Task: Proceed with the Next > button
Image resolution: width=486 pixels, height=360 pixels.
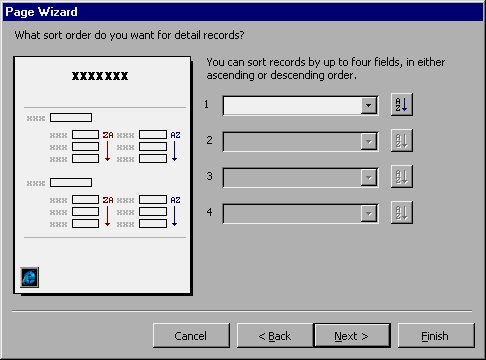Action: 352,335
